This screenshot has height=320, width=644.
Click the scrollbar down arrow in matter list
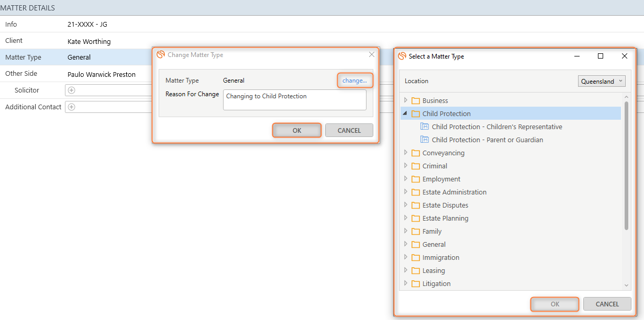tap(627, 285)
